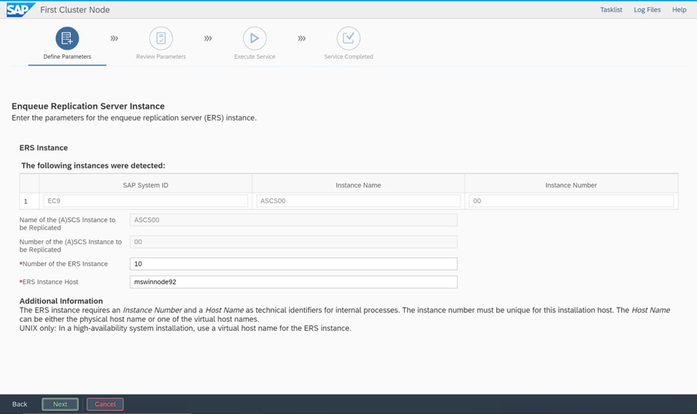The height and width of the screenshot is (414, 697).
Task: Open the Help link
Action: pos(679,10)
